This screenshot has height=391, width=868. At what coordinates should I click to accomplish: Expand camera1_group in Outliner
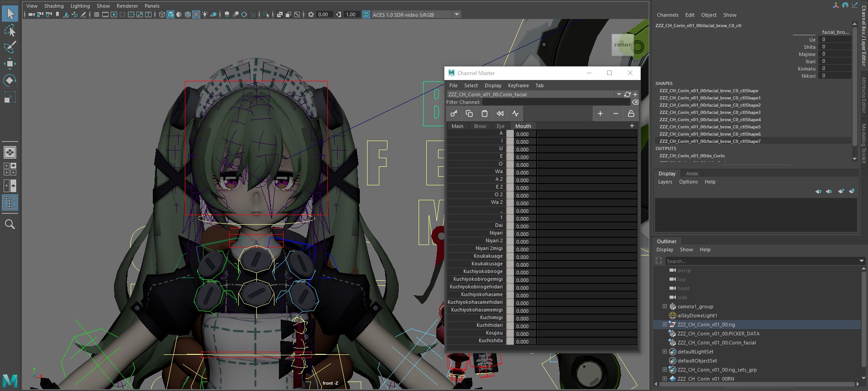coord(665,306)
